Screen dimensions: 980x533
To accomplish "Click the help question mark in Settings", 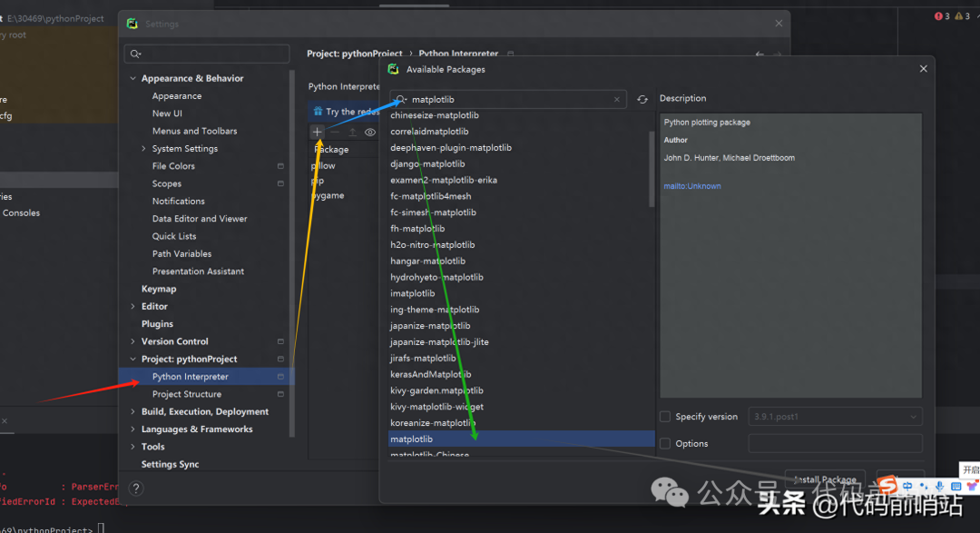I will [136, 488].
